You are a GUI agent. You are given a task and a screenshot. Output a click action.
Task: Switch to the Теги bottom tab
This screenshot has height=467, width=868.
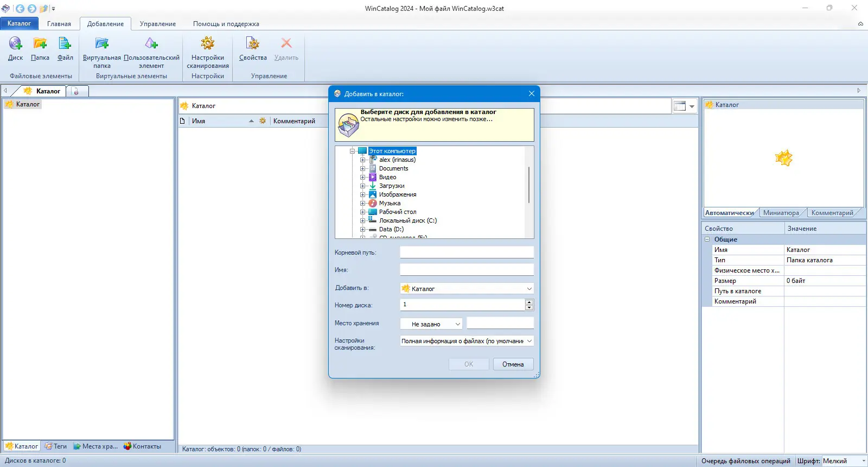click(x=55, y=446)
